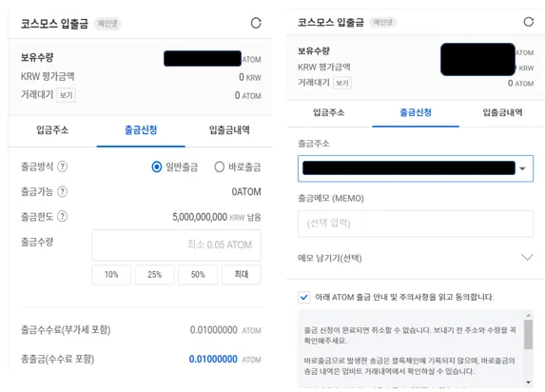
Task: Open 입출금내역 tab in right panel
Action: click(x=502, y=112)
